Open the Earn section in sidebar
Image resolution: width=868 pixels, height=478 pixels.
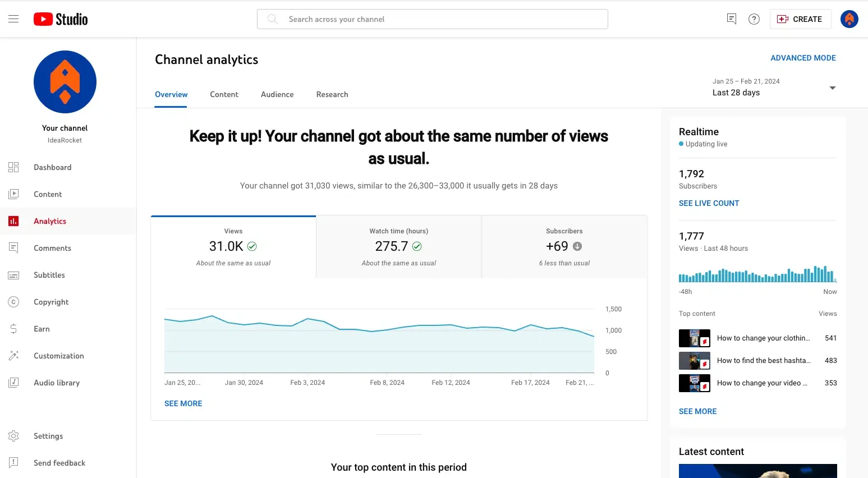pyautogui.click(x=42, y=329)
